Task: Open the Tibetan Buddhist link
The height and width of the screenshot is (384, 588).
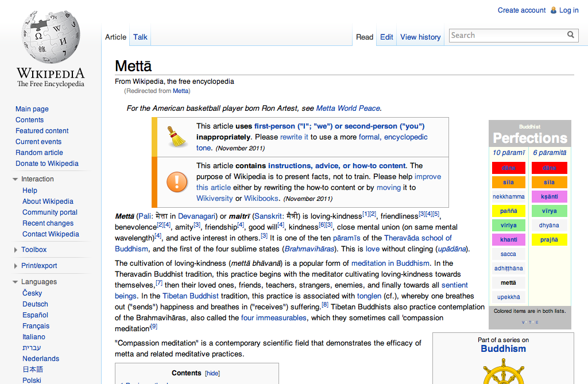Action: click(191, 296)
